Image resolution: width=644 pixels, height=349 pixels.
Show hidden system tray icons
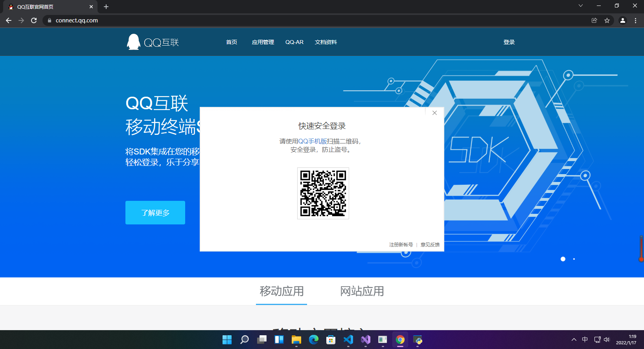click(574, 340)
